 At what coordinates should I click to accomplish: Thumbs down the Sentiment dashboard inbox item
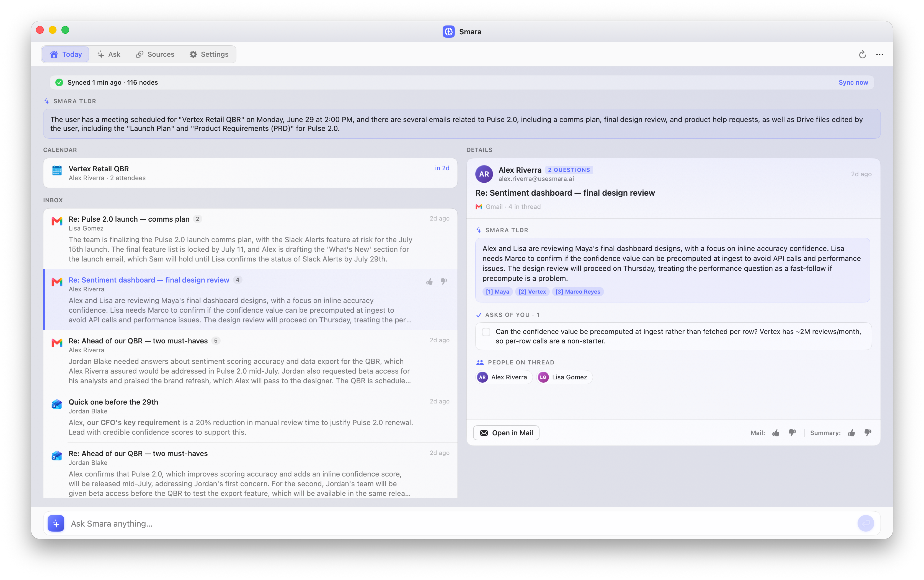[x=443, y=282]
